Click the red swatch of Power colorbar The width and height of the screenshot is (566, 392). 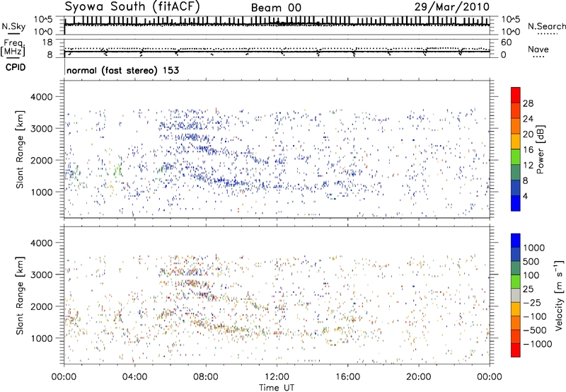pos(516,95)
